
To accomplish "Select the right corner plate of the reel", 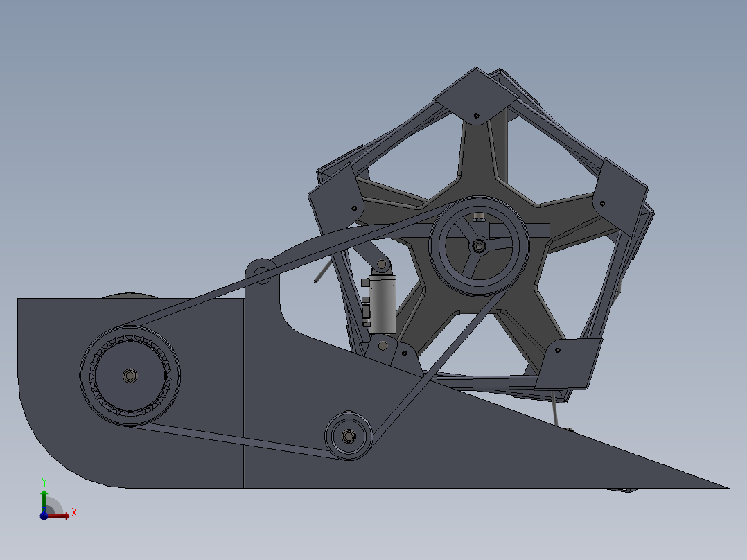I will click(621, 197).
